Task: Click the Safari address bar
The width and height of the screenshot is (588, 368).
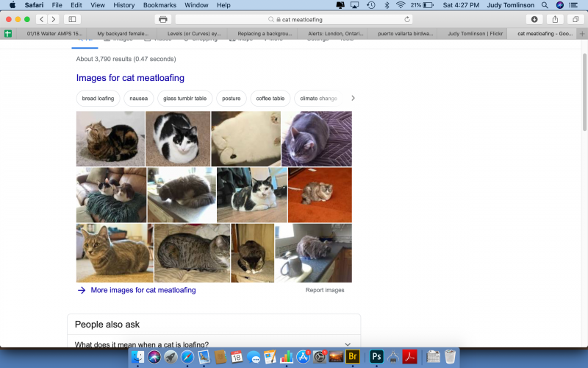Action: tap(294, 19)
